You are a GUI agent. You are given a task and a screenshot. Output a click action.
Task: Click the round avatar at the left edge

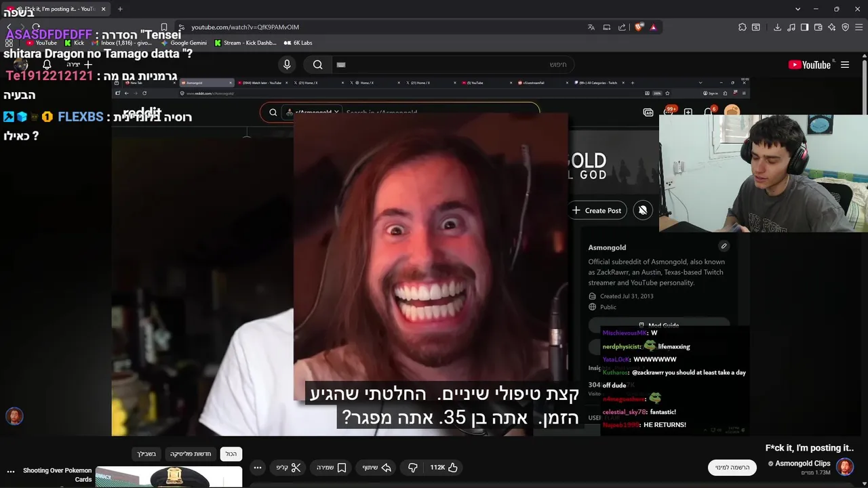point(14,416)
